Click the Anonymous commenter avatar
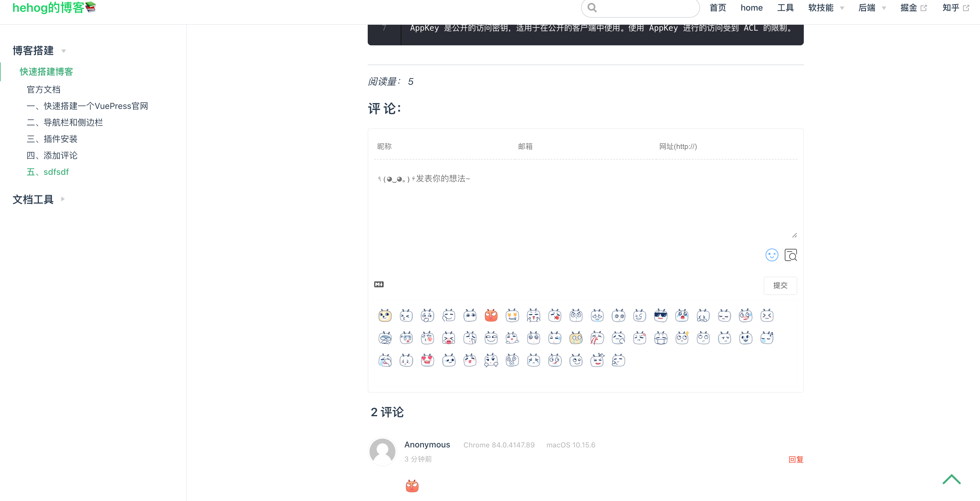This screenshot has height=501, width=980. tap(382, 451)
